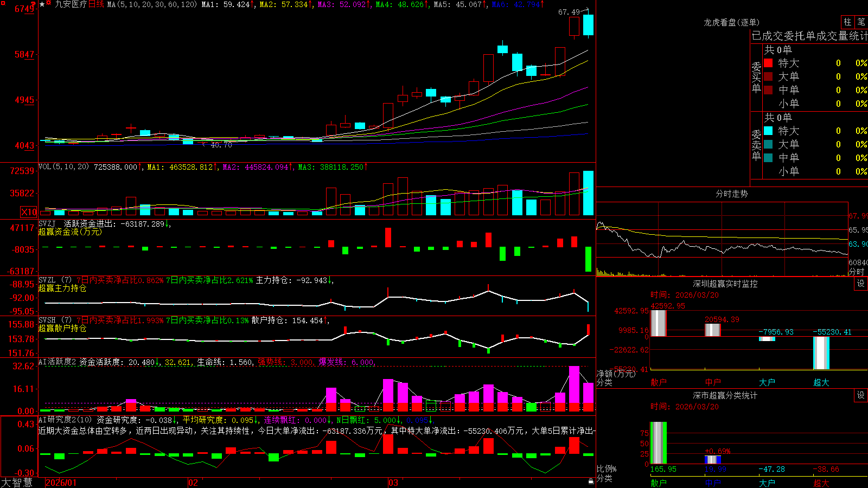This screenshot has height=488, width=868.
Task: Click the 分时走势 panel title
Action: click(x=731, y=194)
